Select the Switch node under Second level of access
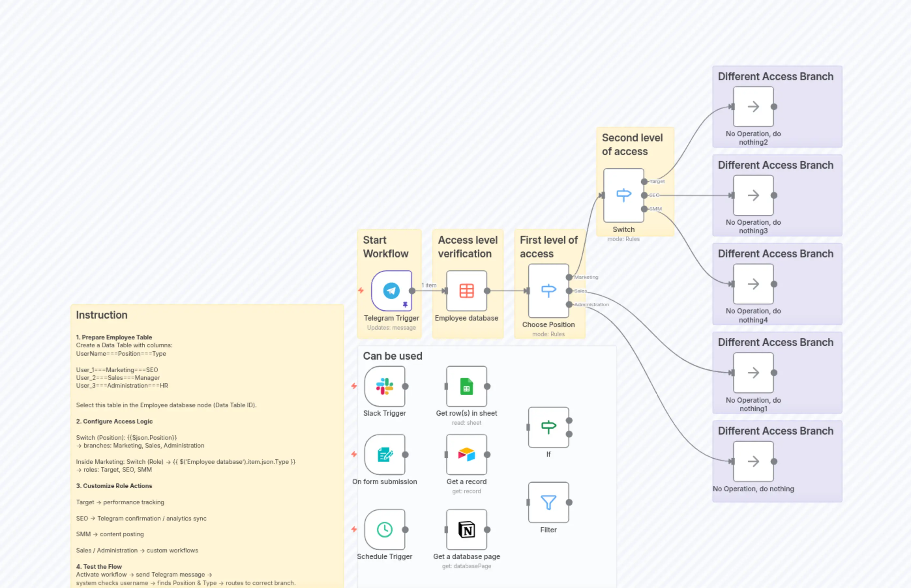The height and width of the screenshot is (588, 911). pyautogui.click(x=623, y=195)
